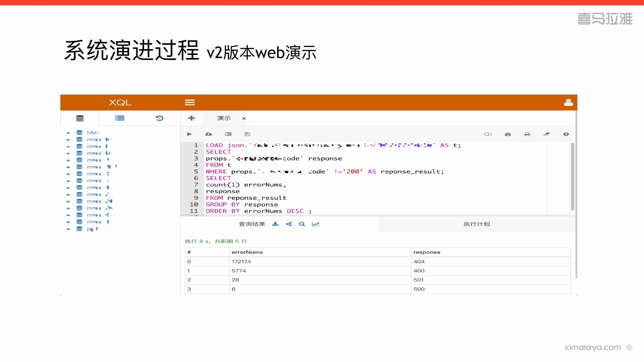Open help question mark icon
The width and height of the screenshot is (644, 362).
point(566,134)
